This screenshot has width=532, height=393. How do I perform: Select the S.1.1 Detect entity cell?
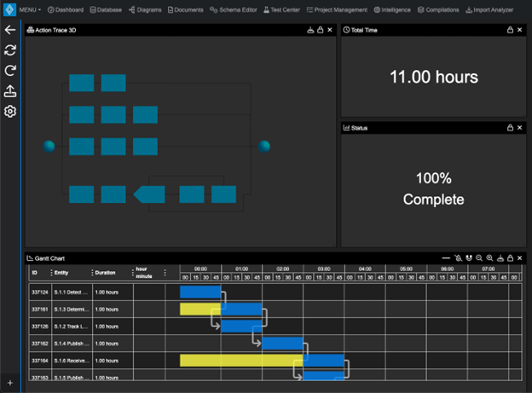click(x=72, y=292)
